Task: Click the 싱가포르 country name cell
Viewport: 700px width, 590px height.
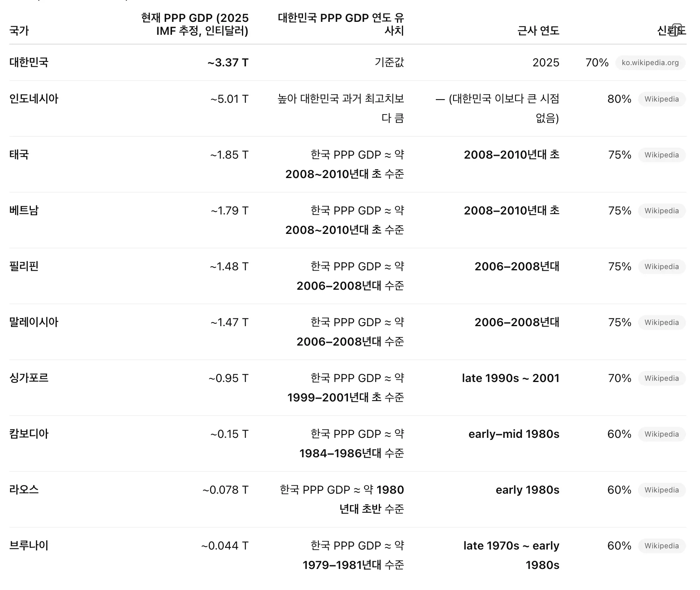Action: 29,378
